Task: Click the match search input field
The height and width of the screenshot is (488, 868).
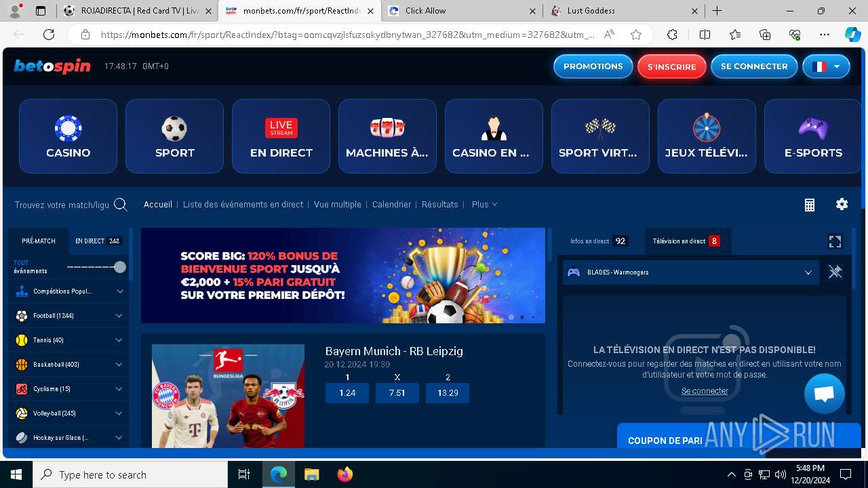Action: click(62, 205)
